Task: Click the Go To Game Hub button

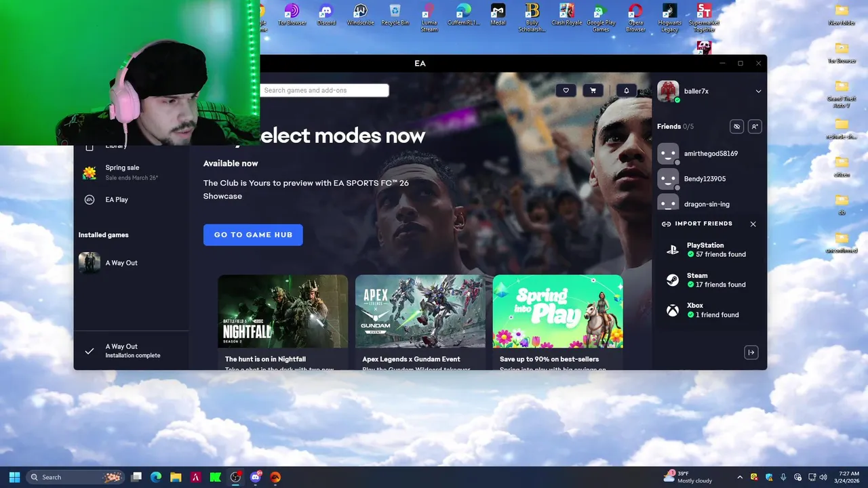Action: (253, 235)
